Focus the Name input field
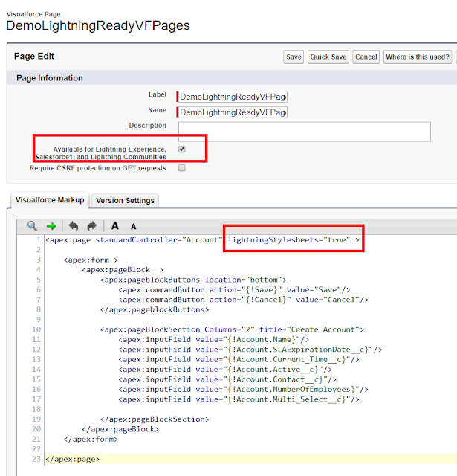 click(x=233, y=112)
